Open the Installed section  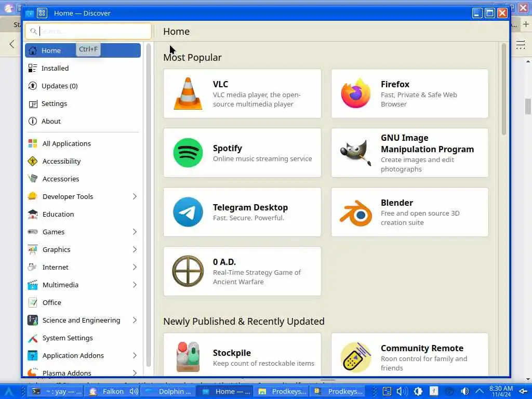point(83,68)
